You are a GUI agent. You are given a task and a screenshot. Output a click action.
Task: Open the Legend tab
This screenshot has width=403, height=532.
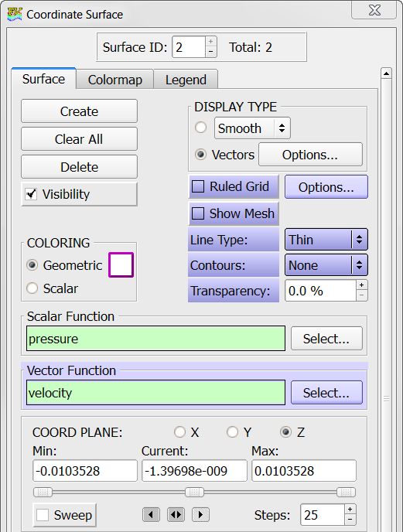[x=186, y=80]
